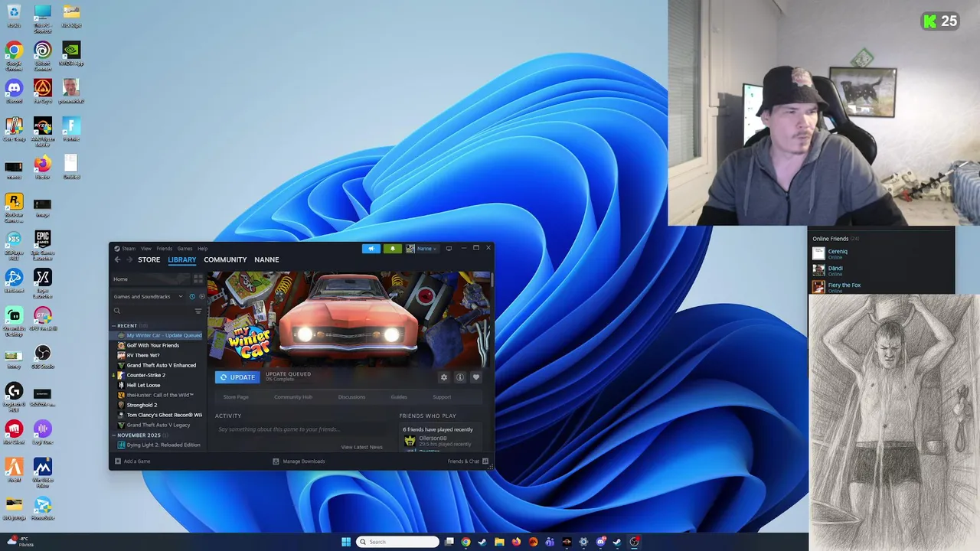
Task: Select theHunter: Call of the Wild
Action: [159, 395]
